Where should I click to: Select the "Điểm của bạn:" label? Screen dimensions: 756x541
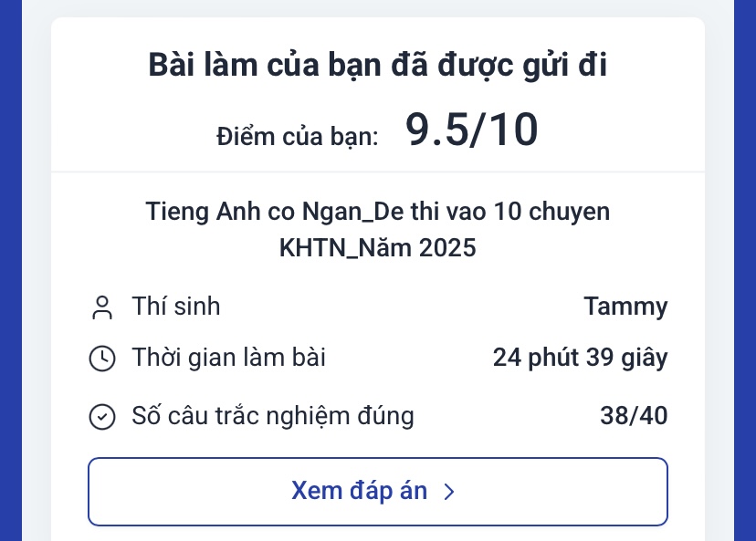coord(298,137)
